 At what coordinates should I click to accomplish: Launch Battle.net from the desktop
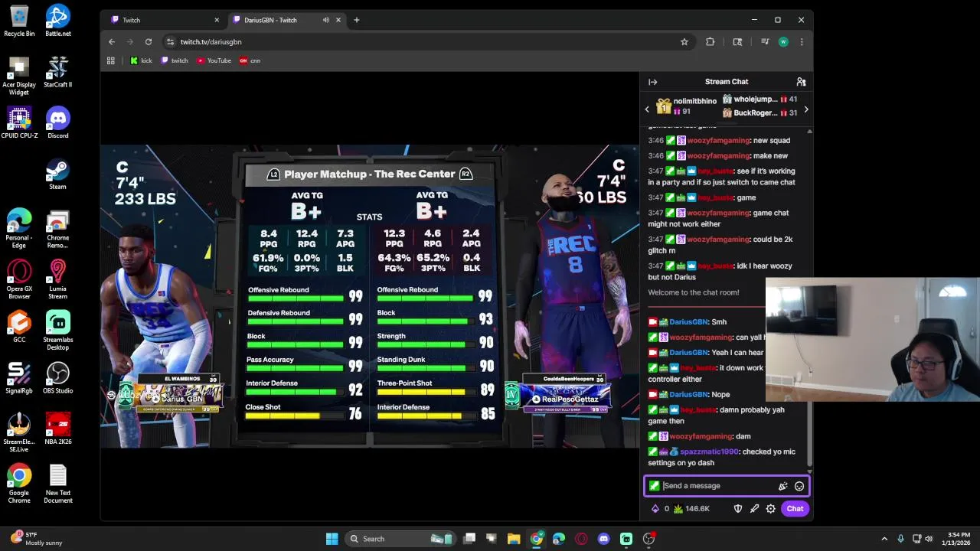tap(58, 21)
